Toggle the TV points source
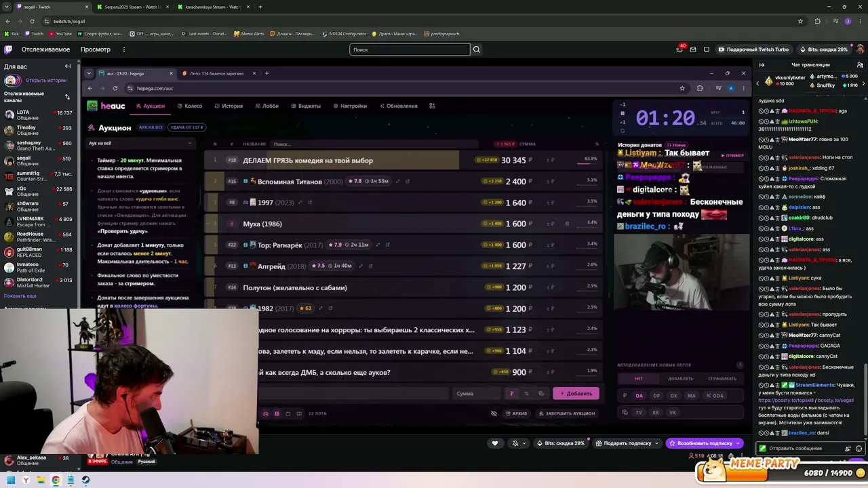The image size is (868, 488). [x=639, y=412]
